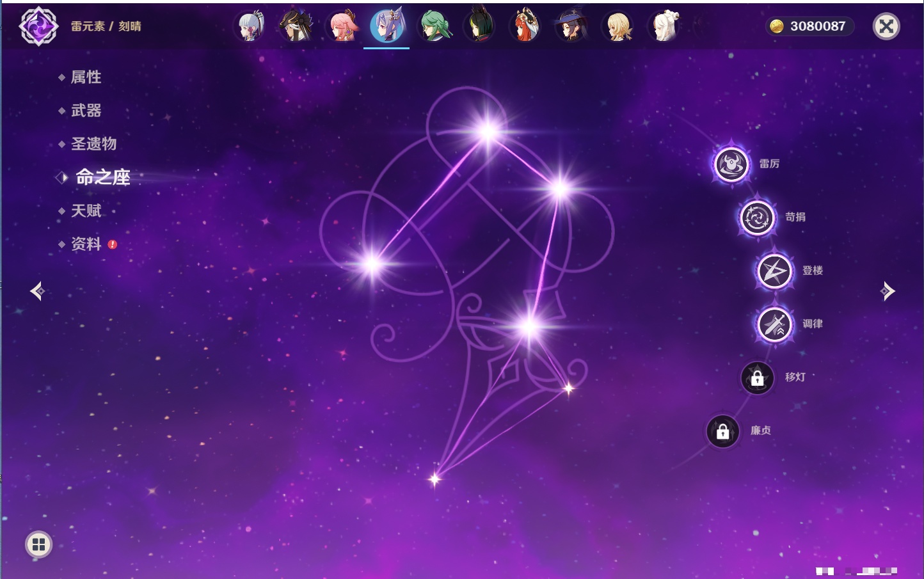This screenshot has width=924, height=579.
Task: Click the 登楼 constellation label
Action: tap(813, 271)
